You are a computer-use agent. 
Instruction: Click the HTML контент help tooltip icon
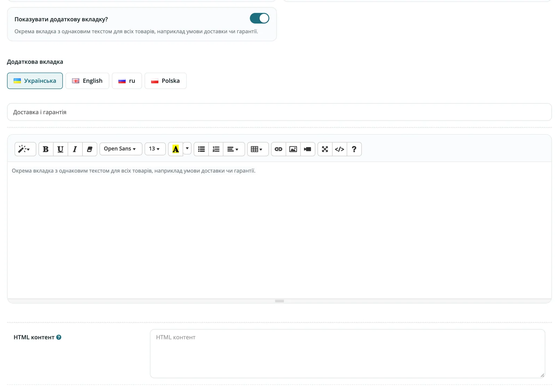[59, 337]
